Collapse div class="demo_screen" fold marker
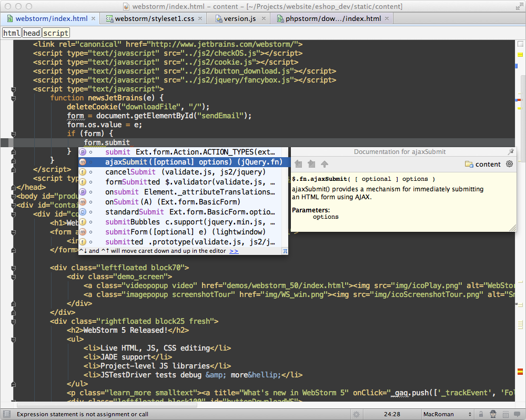Image resolution: width=526 pixels, height=420 pixels. pyautogui.click(x=14, y=277)
